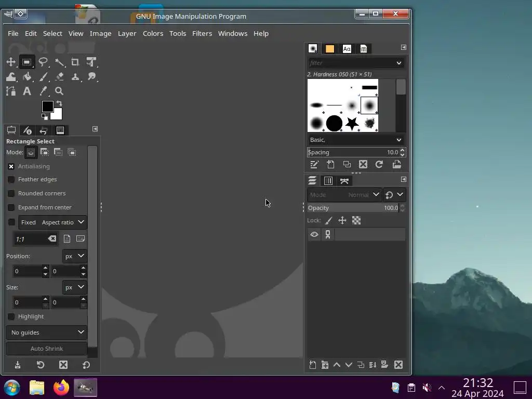Select the Clone stamp tool
532x399 pixels.
(x=75, y=77)
